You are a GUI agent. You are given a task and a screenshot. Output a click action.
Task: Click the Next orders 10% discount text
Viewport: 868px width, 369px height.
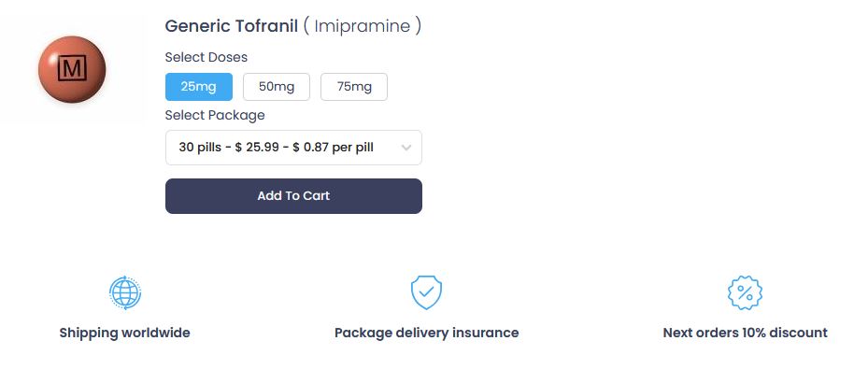pos(745,334)
